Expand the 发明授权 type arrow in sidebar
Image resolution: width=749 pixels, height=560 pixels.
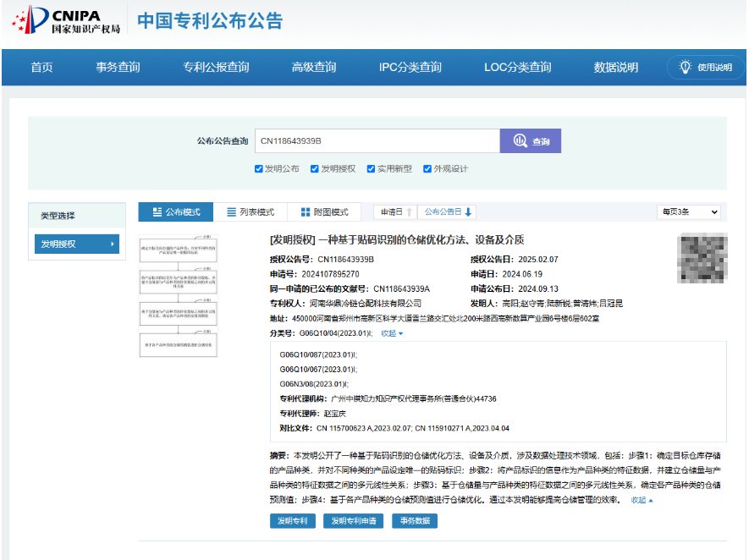[113, 244]
